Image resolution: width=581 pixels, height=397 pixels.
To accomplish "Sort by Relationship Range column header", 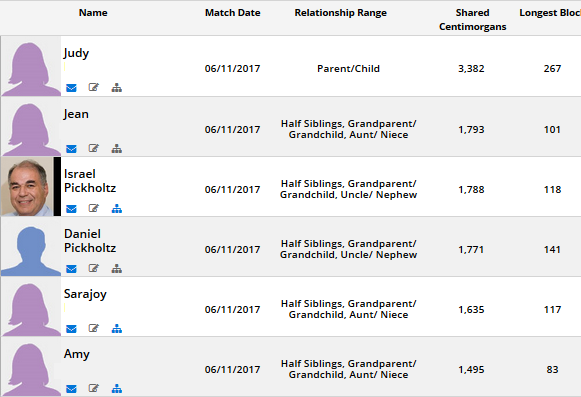I will [341, 13].
